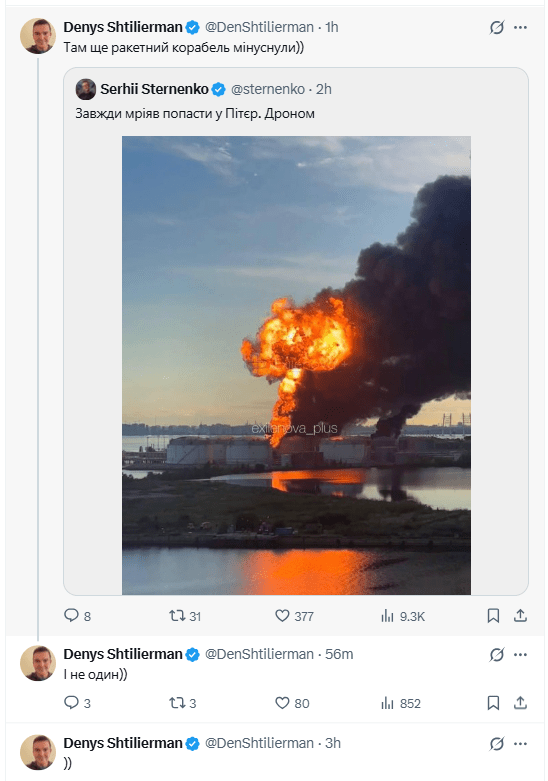548x781 pixels.
Task: Open Grok icon on the top tweet
Action: 497,27
